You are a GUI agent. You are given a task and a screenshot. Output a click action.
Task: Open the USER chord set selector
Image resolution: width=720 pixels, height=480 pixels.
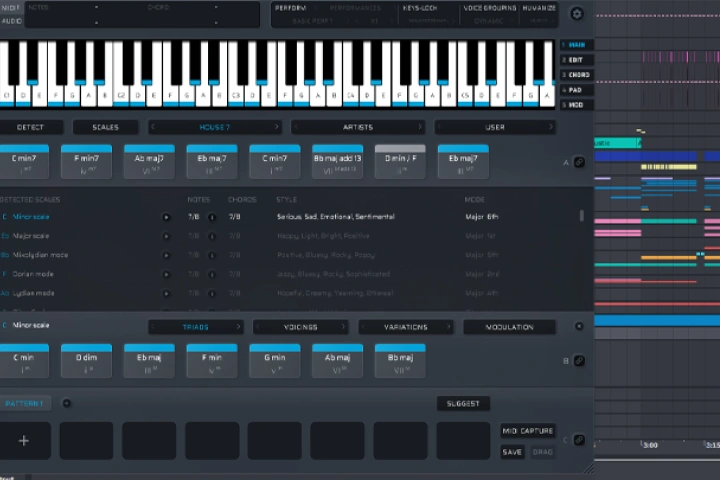pyautogui.click(x=495, y=127)
